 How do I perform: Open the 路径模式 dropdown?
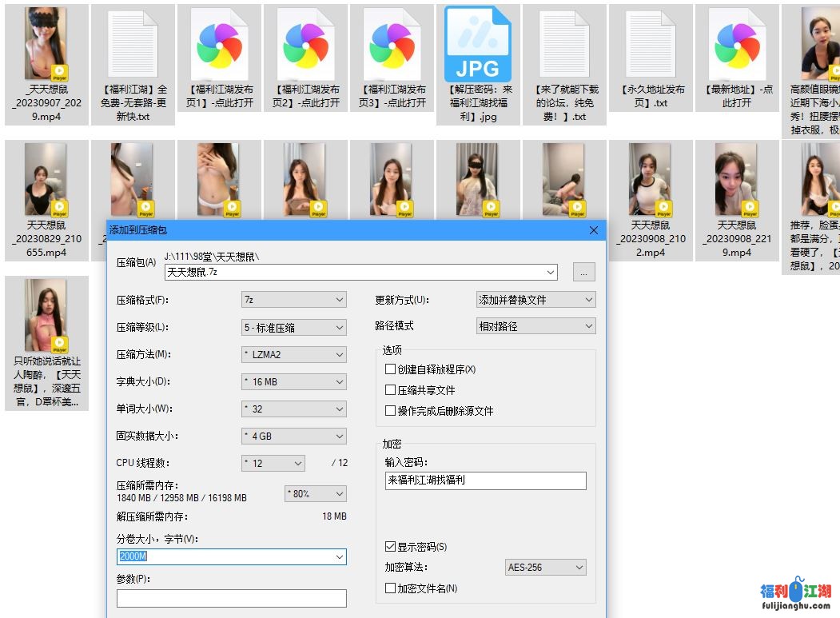pyautogui.click(x=535, y=326)
